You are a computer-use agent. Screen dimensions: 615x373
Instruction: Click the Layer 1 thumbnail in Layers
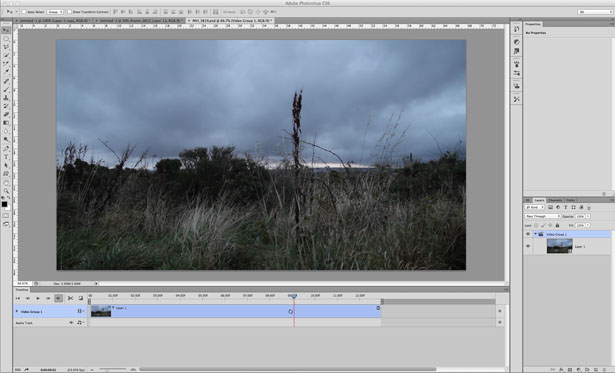click(x=559, y=246)
